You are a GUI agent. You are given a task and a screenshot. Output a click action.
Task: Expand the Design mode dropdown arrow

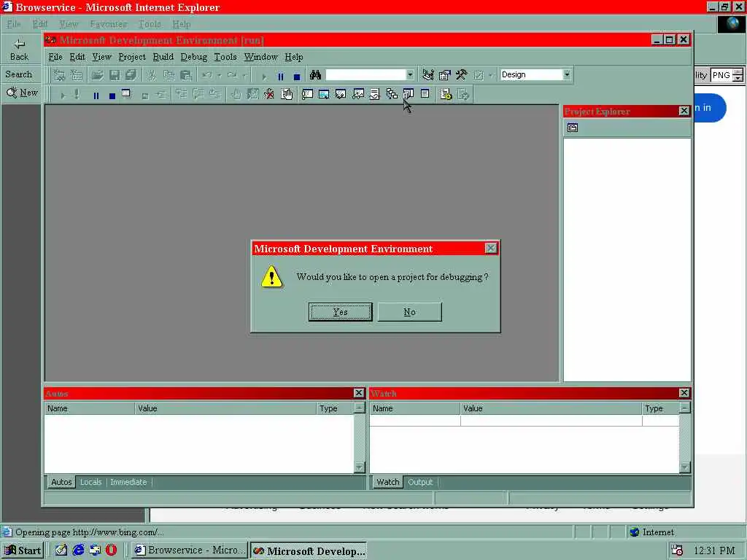tap(567, 74)
